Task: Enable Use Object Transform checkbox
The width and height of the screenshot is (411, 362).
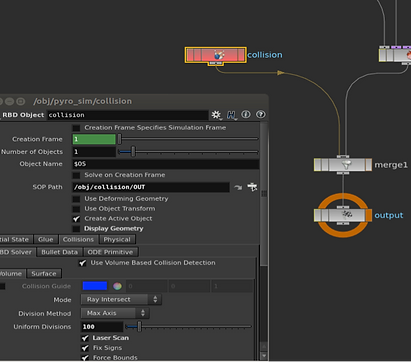Action: [76, 209]
